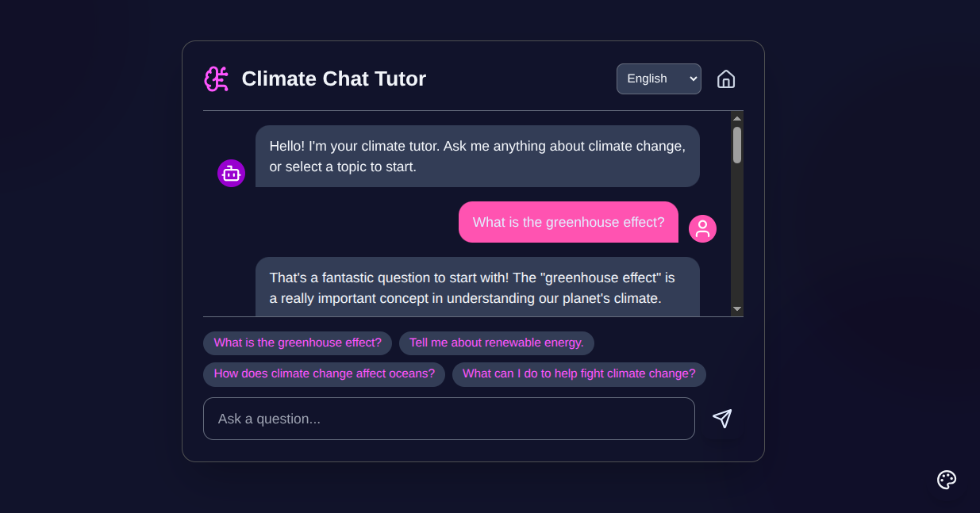This screenshot has height=513, width=980.
Task: Click the send paper-plane icon
Action: (722, 418)
